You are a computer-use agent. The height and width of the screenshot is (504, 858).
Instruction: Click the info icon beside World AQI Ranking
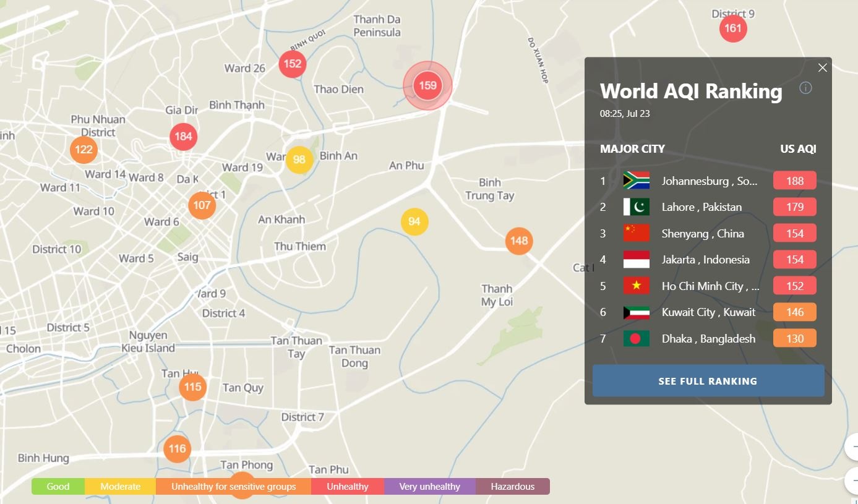coord(805,88)
